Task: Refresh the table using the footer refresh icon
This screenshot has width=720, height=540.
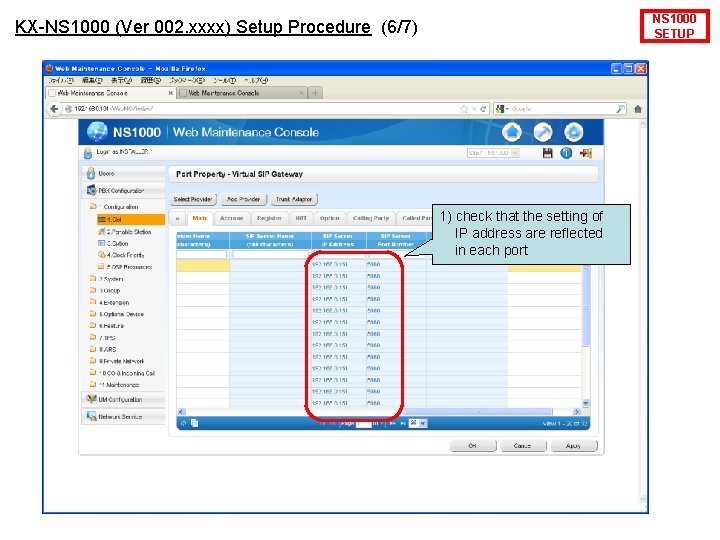Action: pos(183,423)
